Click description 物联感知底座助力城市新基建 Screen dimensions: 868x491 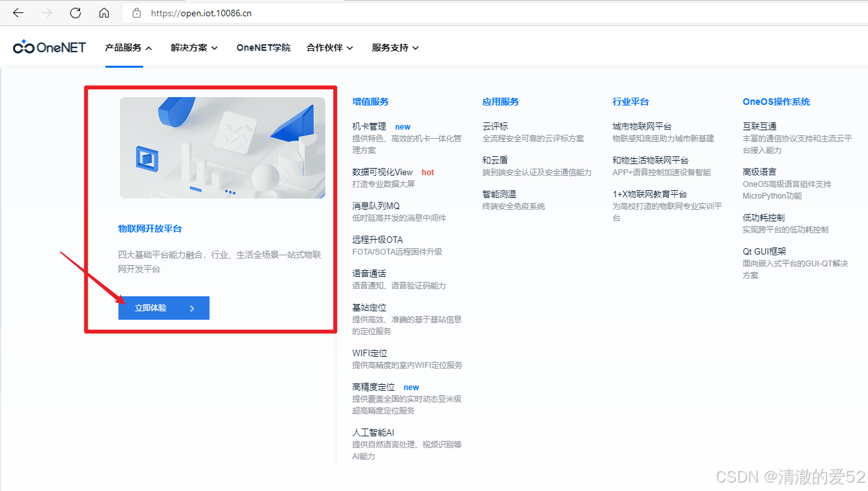click(663, 139)
